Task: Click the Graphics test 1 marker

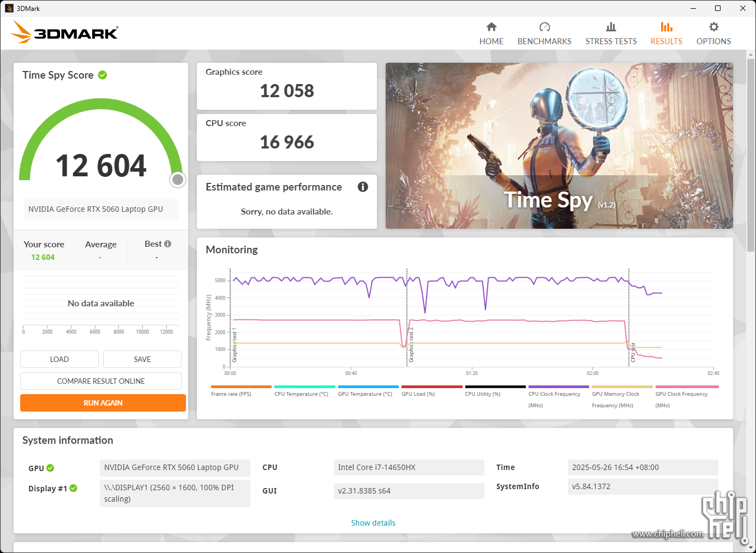Action: point(235,345)
